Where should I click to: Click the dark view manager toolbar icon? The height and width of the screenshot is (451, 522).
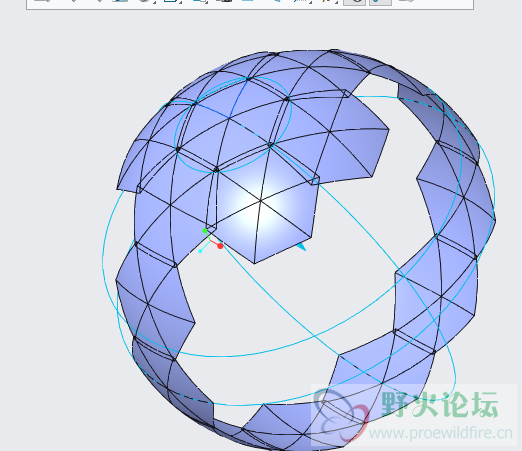pyautogui.click(x=224, y=1)
